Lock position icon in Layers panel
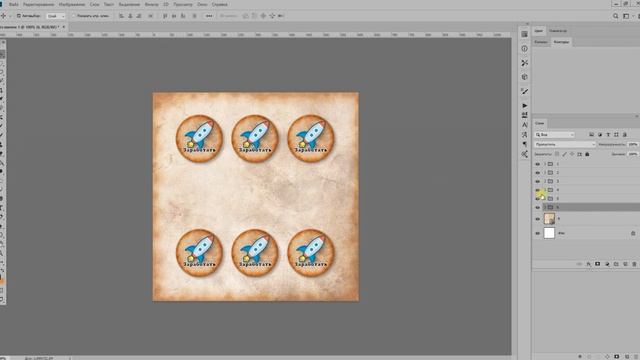Screen dimensions: 640x360 click(x=572, y=154)
